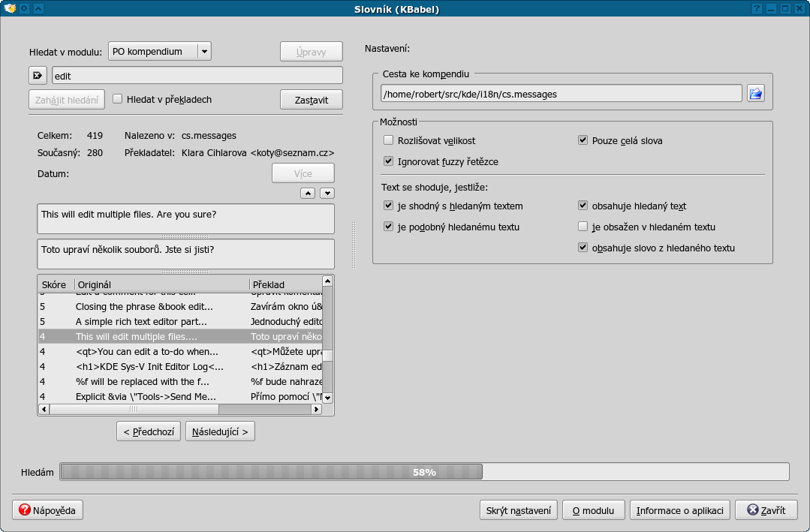Click the translator 'Klara Cihlarova <koty@seznam.cz>' text
This screenshot has height=532, width=810.
point(257,153)
